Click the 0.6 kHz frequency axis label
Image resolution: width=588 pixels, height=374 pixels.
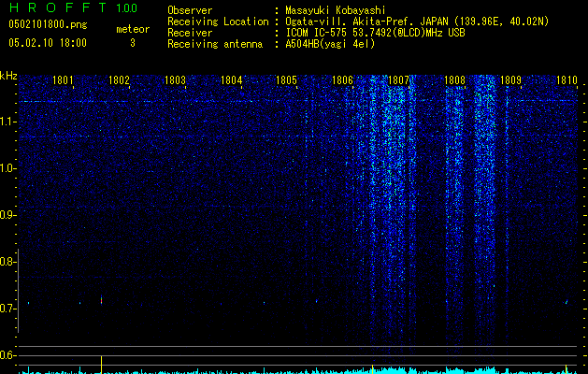[7, 355]
